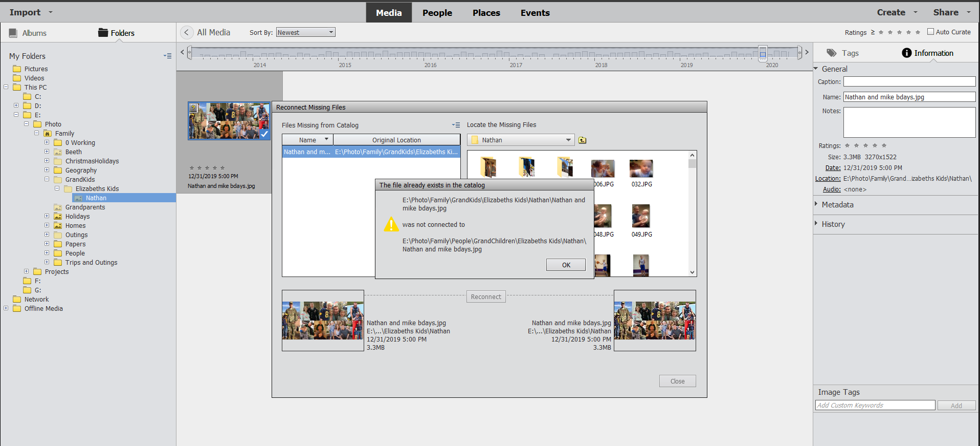
Task: Click the Beeth folder picture icon
Action: tap(58, 152)
